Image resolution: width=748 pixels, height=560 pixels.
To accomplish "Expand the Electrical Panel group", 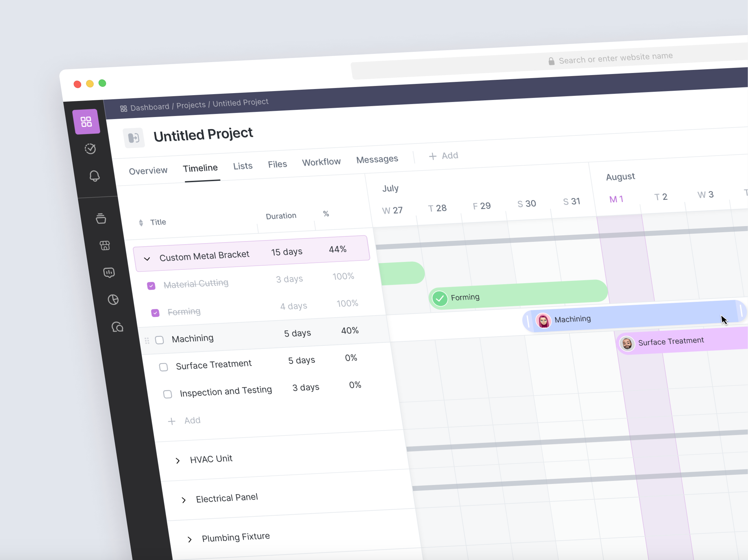I will 184,500.
